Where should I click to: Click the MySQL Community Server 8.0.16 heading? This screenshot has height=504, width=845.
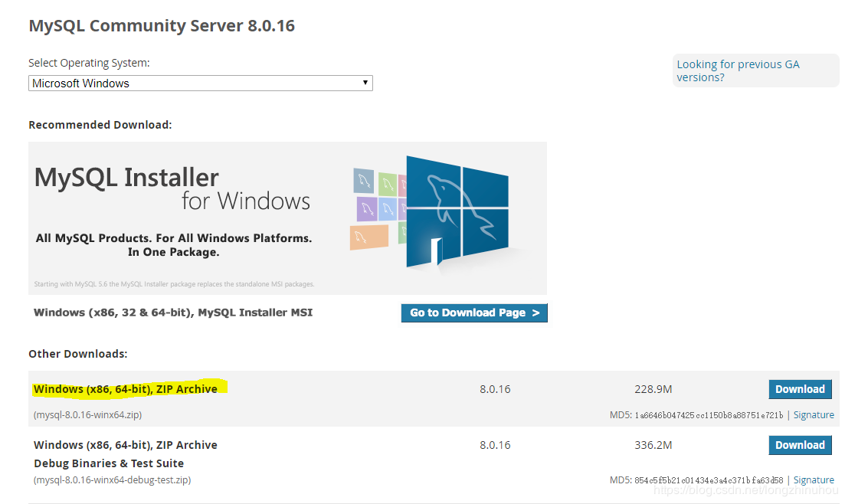click(162, 26)
